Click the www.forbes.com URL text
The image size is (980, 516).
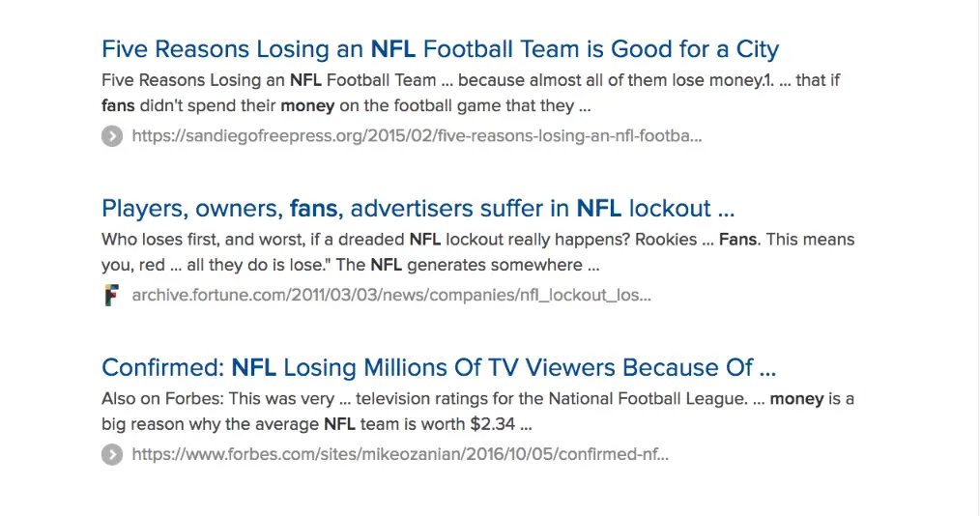[400, 454]
